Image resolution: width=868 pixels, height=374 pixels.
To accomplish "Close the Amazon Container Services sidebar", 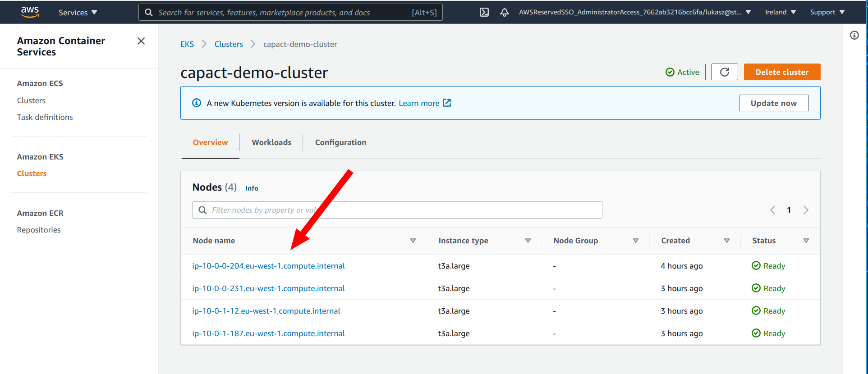I will tap(141, 41).
